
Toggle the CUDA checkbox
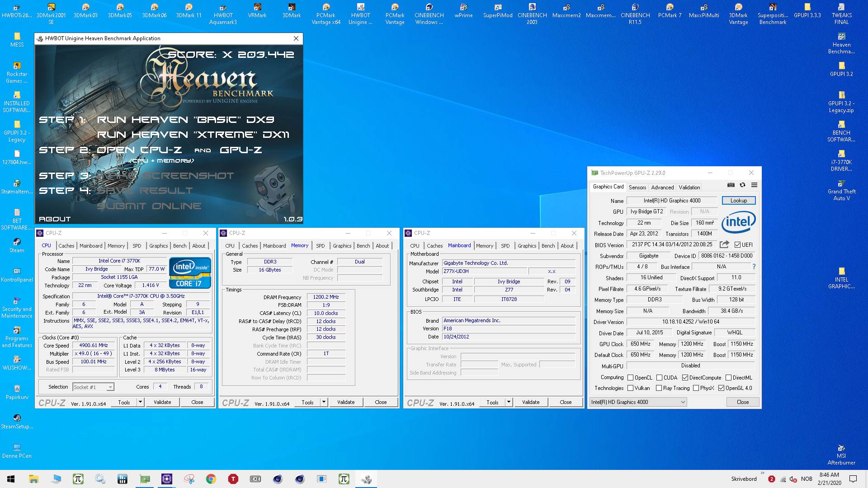click(659, 378)
